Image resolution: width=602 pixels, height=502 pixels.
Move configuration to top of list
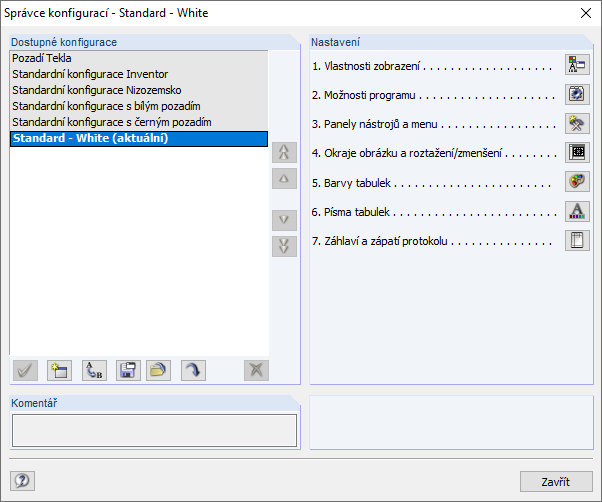point(284,152)
